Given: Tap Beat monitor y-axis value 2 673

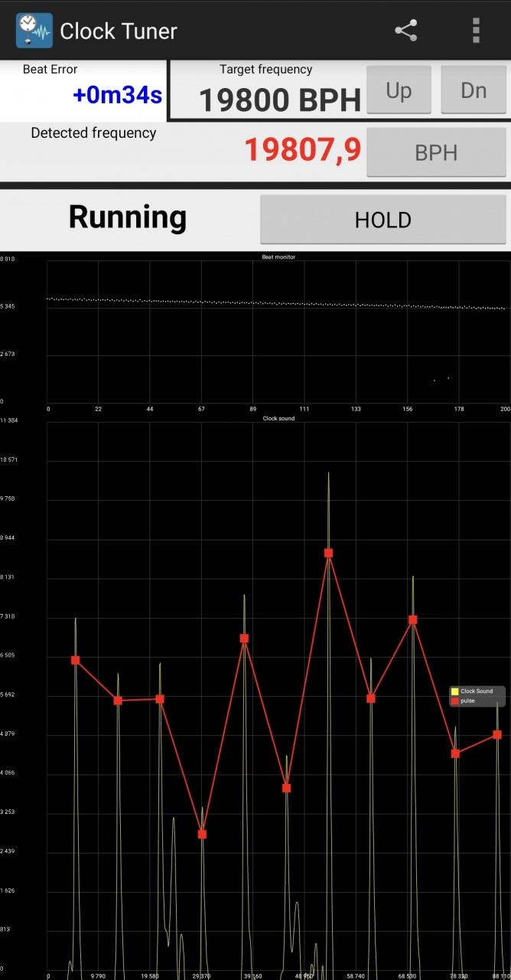Looking at the screenshot, I should (x=8, y=354).
